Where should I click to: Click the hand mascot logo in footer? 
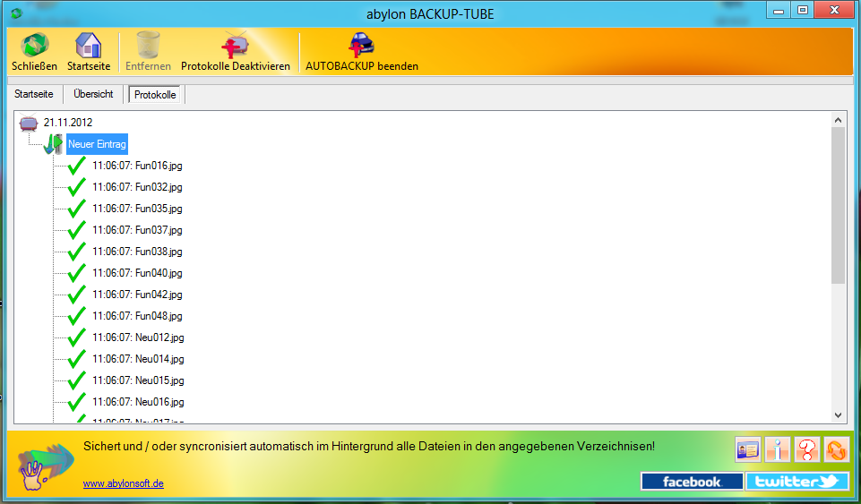pos(44,466)
